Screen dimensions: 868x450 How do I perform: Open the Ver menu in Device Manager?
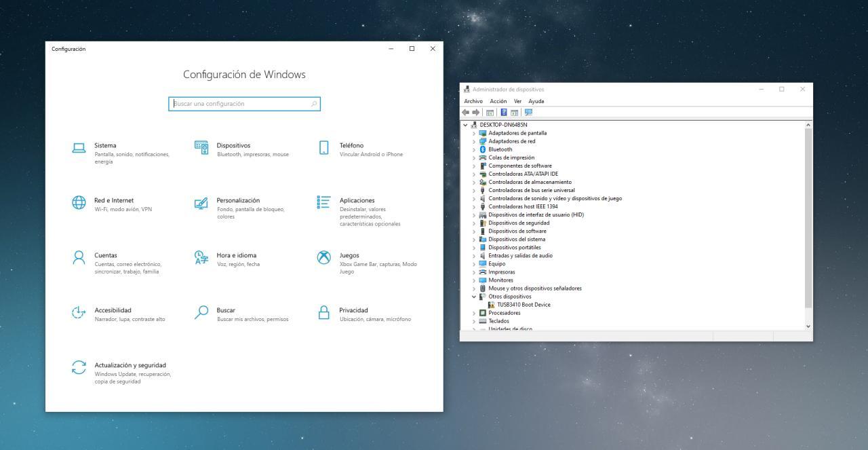(518, 101)
